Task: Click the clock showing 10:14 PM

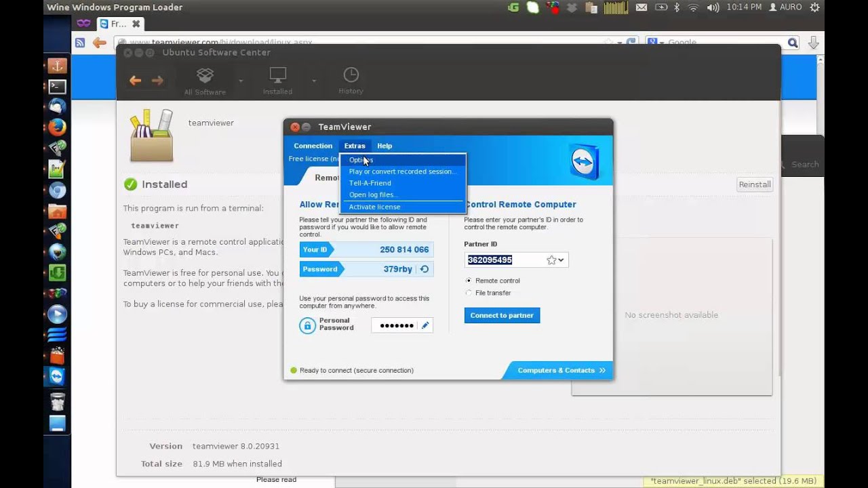Action: (x=744, y=7)
